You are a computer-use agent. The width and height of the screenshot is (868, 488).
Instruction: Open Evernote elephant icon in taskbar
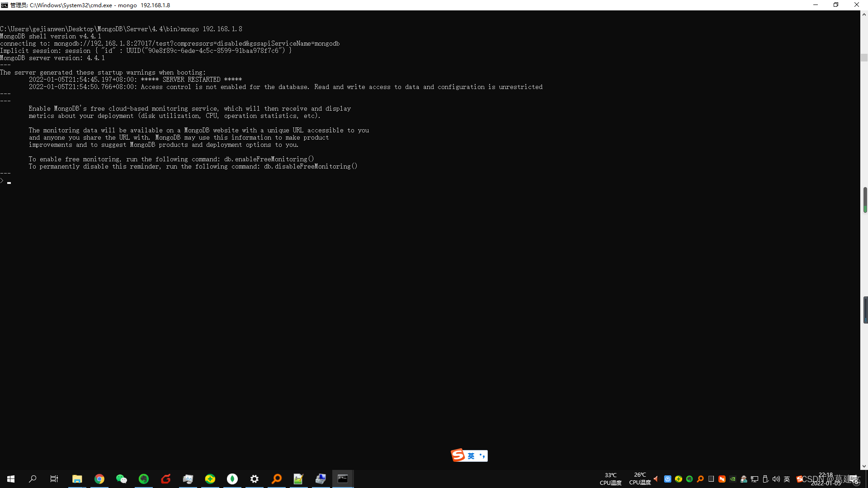(x=144, y=479)
